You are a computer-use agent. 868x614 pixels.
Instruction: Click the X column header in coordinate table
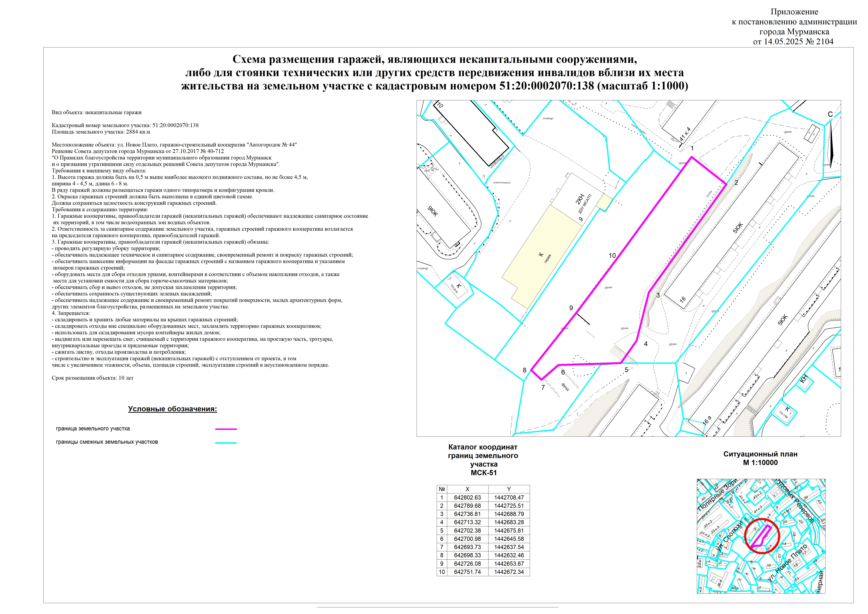[x=467, y=489]
